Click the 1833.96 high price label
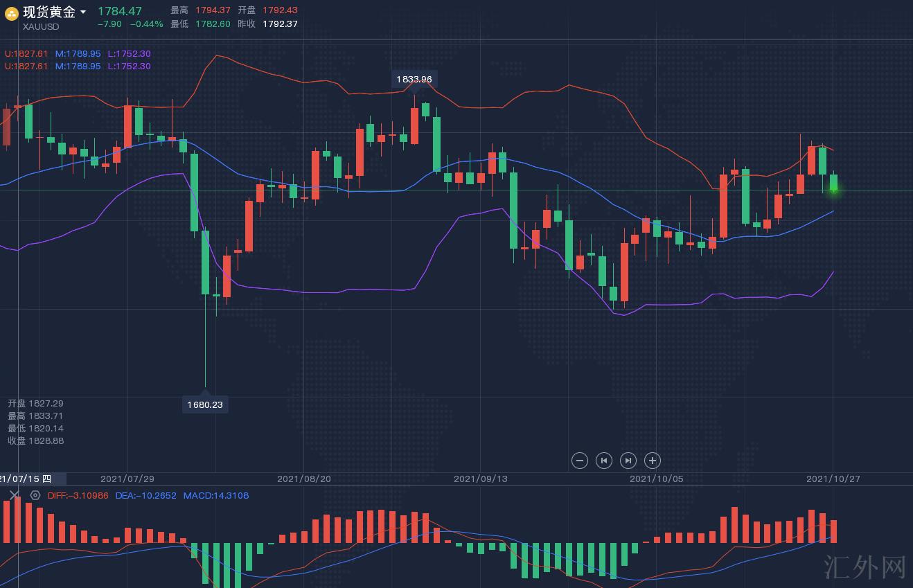Viewport: 913px width, 588px height. tap(414, 79)
